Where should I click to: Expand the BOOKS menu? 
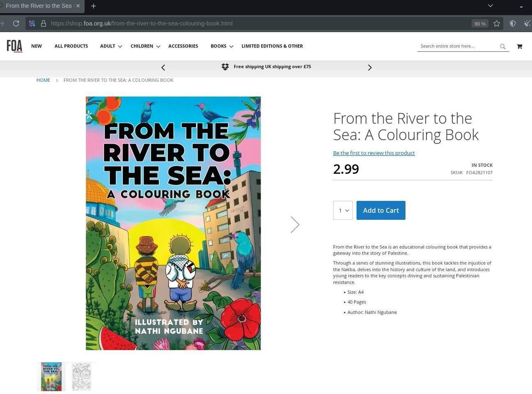coord(222,46)
